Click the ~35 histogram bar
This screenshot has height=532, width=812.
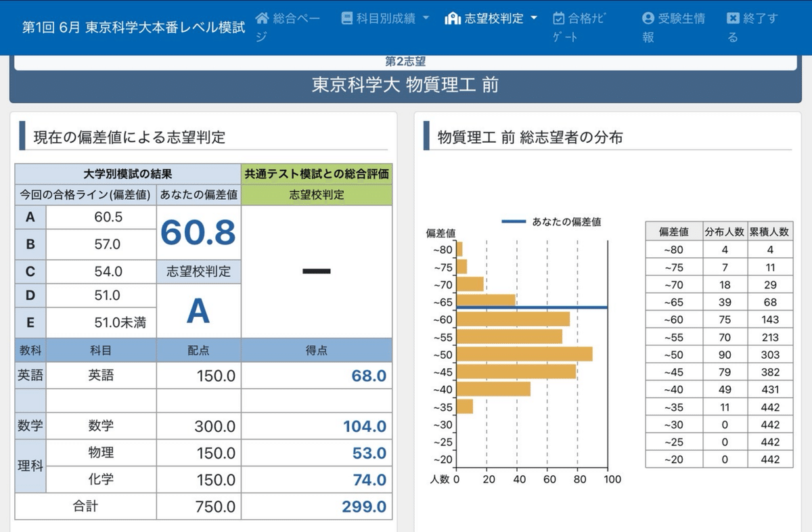pyautogui.click(x=465, y=406)
